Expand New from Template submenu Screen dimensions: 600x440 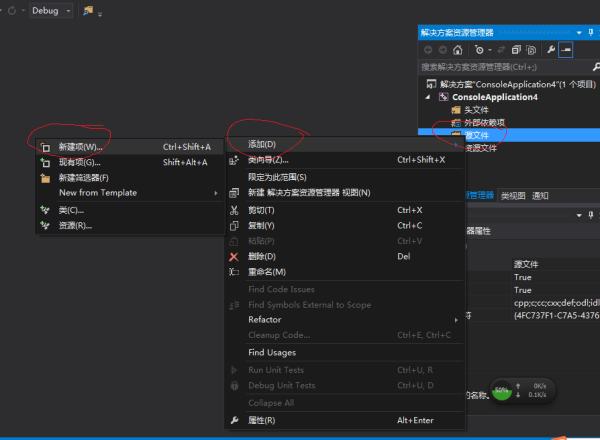pyautogui.click(x=130, y=193)
